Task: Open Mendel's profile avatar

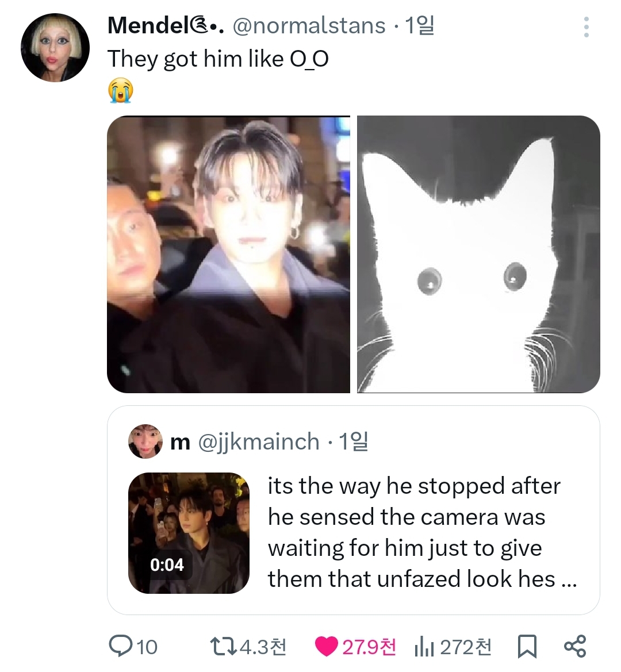Action: pyautogui.click(x=55, y=47)
